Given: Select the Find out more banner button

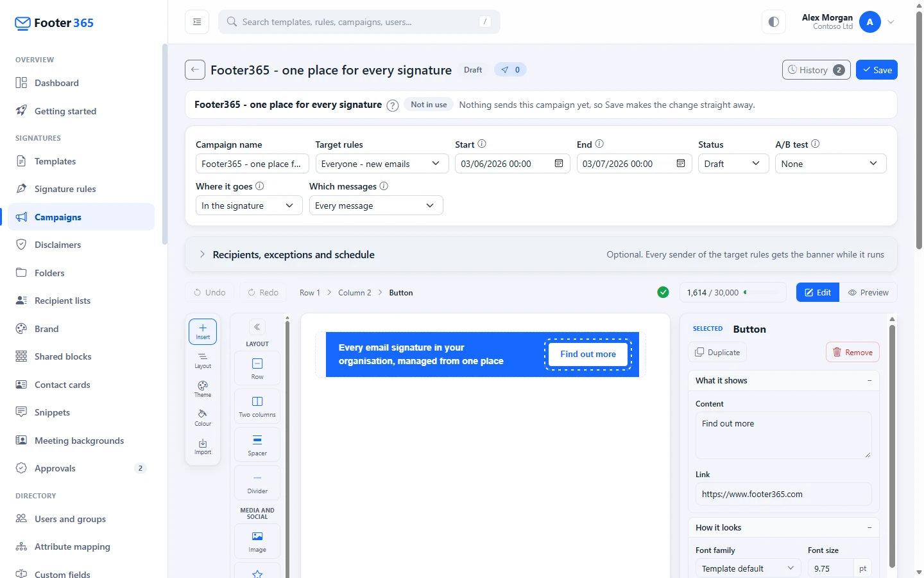Looking at the screenshot, I should click(x=588, y=354).
